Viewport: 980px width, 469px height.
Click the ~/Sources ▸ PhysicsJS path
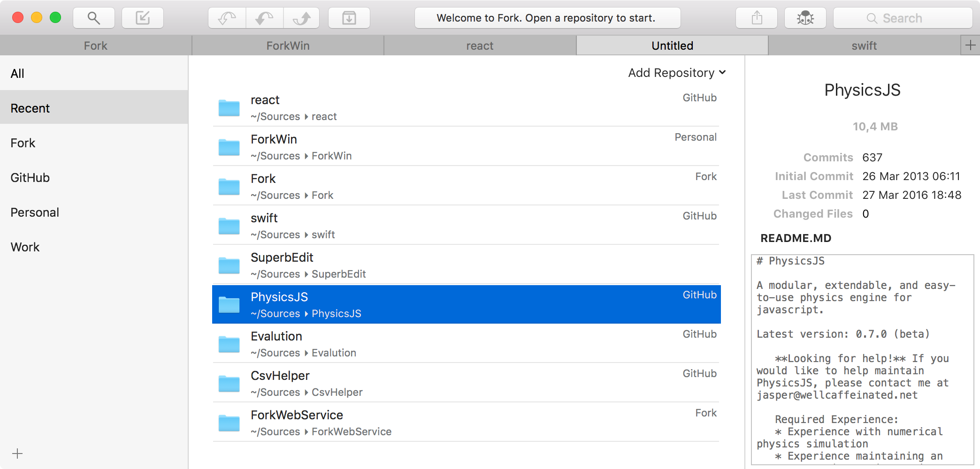(x=306, y=313)
